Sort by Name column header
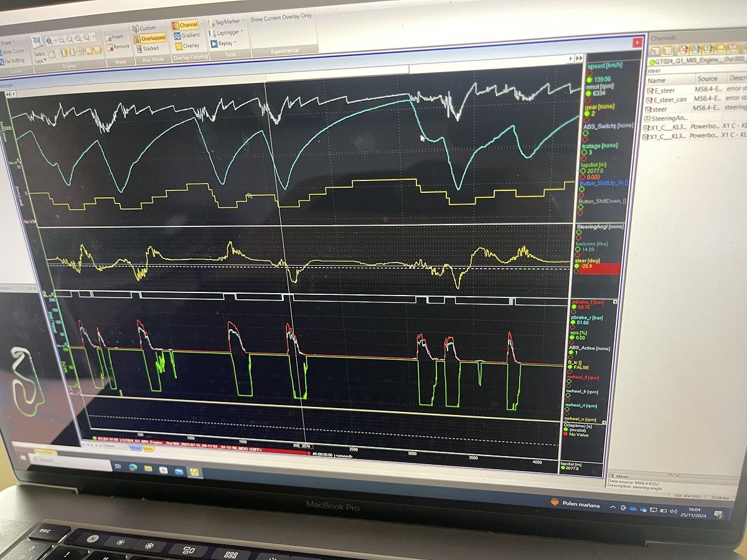 [x=670, y=80]
